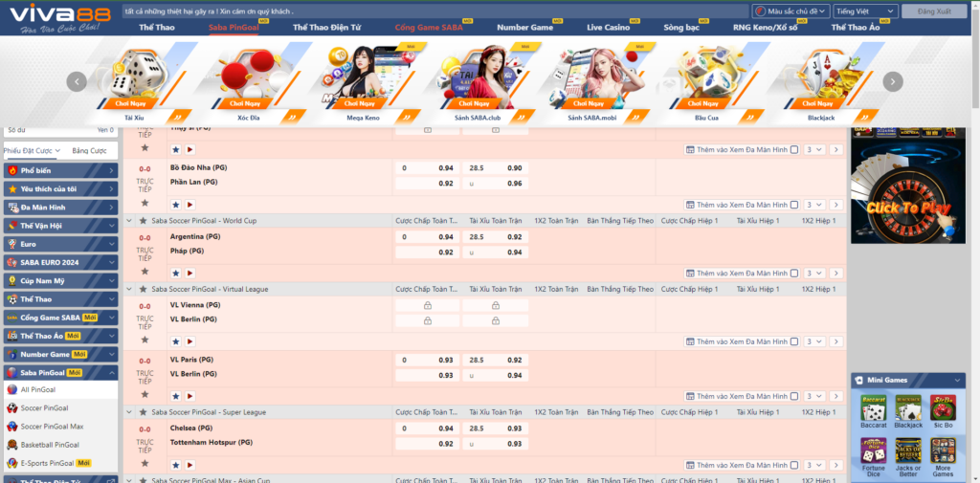Select All PinGoal in sidebar
The width and height of the screenshot is (980, 483).
(x=60, y=390)
